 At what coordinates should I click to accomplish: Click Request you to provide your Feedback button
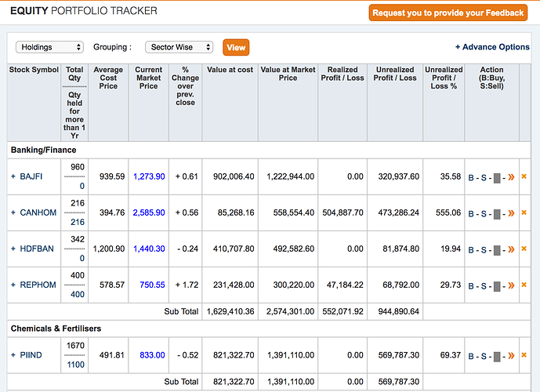click(x=448, y=13)
